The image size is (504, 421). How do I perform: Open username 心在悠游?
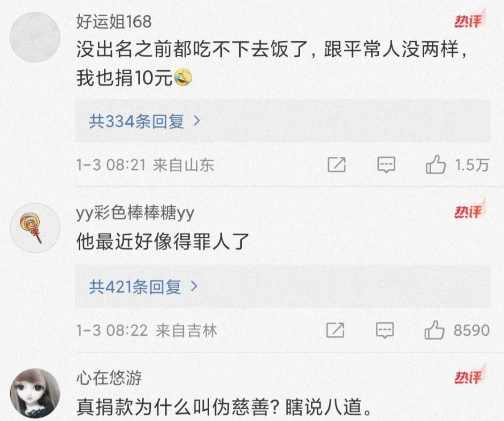click(x=109, y=378)
